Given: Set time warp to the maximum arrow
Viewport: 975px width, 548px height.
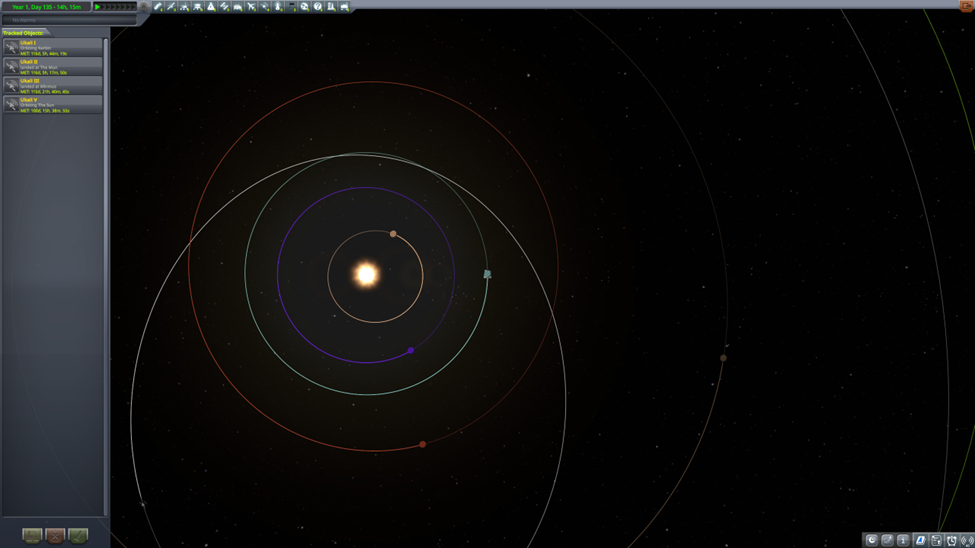Looking at the screenshot, I should (x=132, y=7).
